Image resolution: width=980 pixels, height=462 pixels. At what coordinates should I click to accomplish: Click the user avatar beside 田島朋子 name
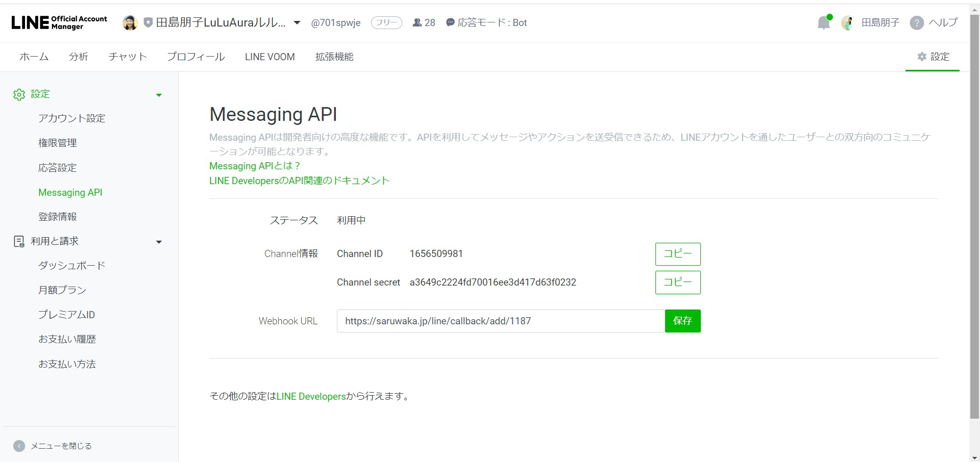pyautogui.click(x=848, y=23)
